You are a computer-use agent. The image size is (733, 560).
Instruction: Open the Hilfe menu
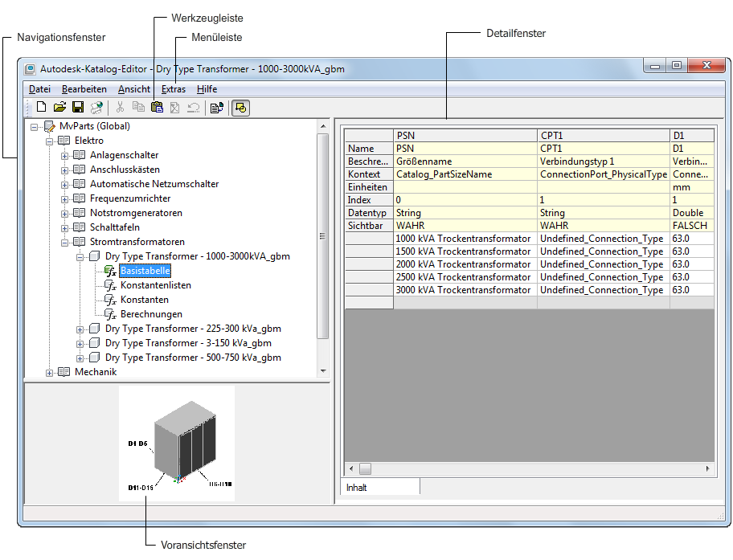(x=207, y=89)
